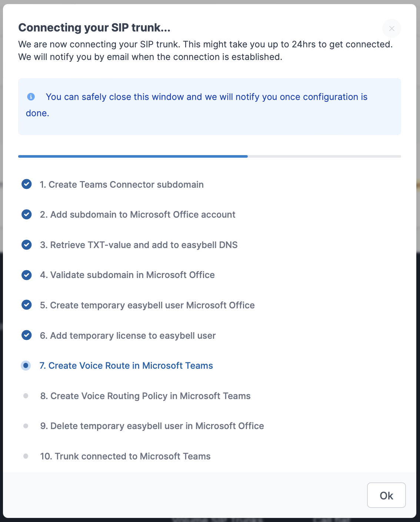Screen dimensions: 420x522
Task: Click checkmark icon for Add temporary license step
Action: click(x=26, y=335)
